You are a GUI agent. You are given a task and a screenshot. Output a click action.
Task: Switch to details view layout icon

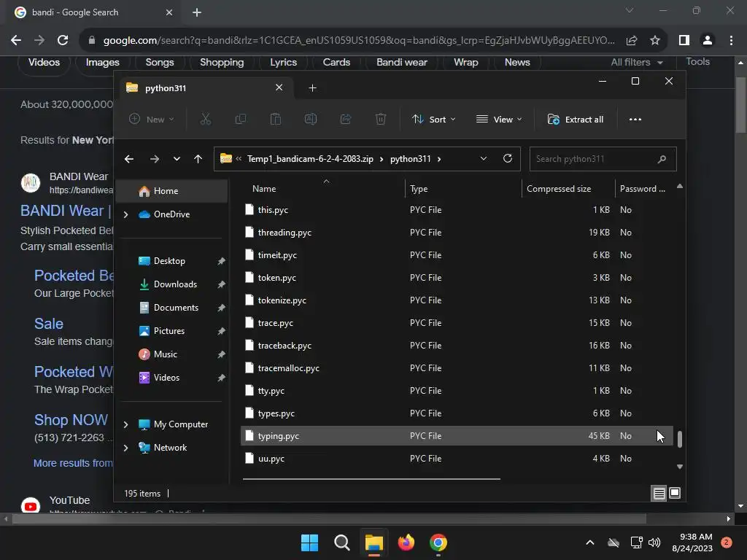click(x=659, y=494)
